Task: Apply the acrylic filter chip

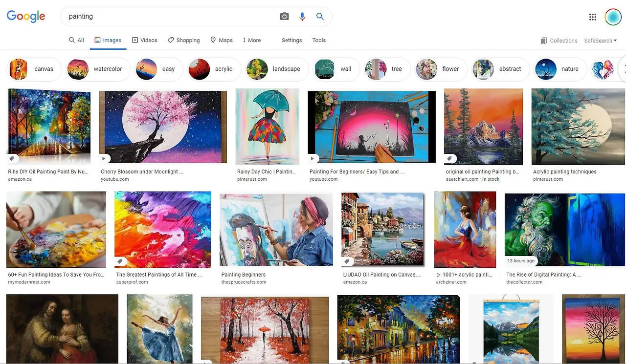Action: pyautogui.click(x=214, y=69)
